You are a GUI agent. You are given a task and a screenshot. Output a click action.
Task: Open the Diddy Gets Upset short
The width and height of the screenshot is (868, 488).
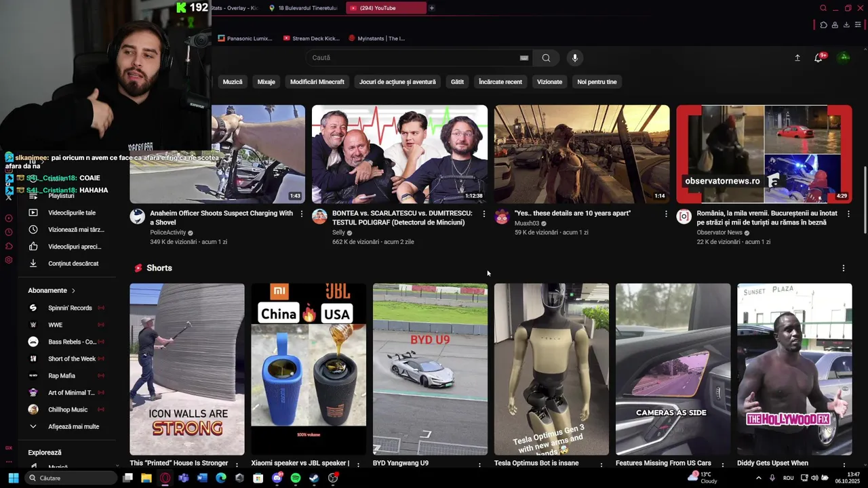point(794,369)
